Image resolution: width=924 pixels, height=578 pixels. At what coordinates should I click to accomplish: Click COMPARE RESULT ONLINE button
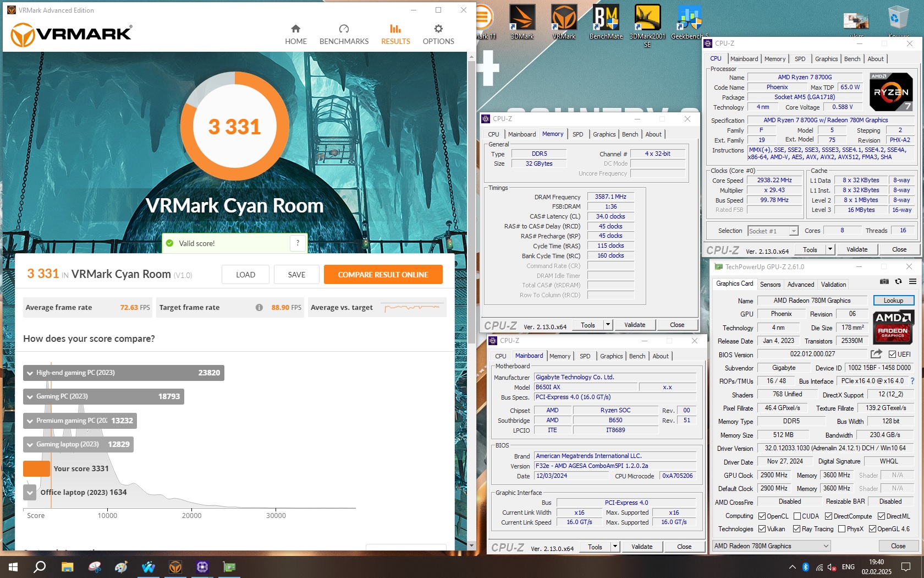[x=383, y=275]
